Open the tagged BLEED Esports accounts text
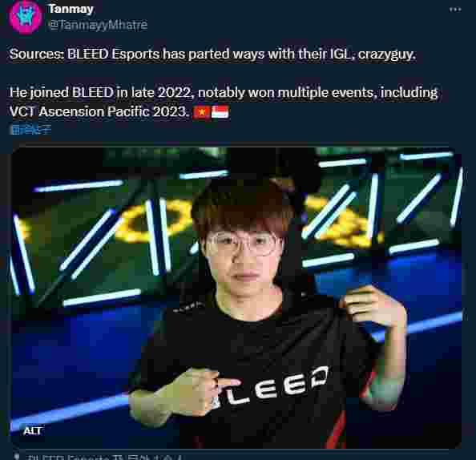Image resolution: width=476 pixels, height=460 pixels. (x=104, y=457)
